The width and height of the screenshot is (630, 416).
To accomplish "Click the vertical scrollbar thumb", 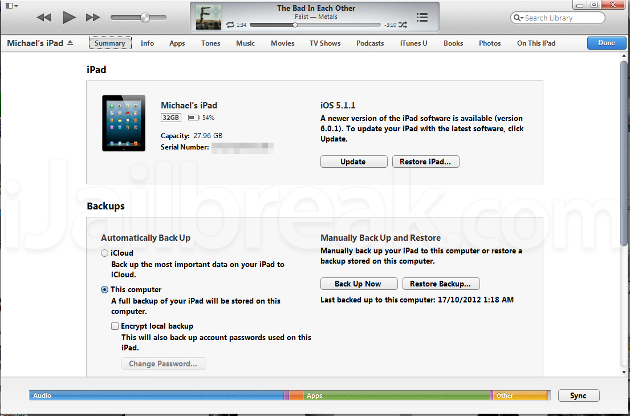I will click(x=624, y=153).
